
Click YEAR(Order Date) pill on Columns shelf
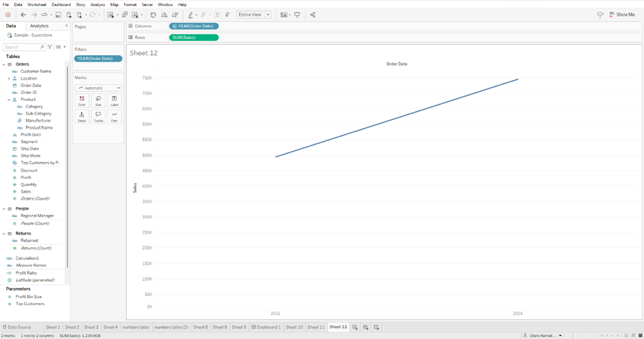point(194,26)
